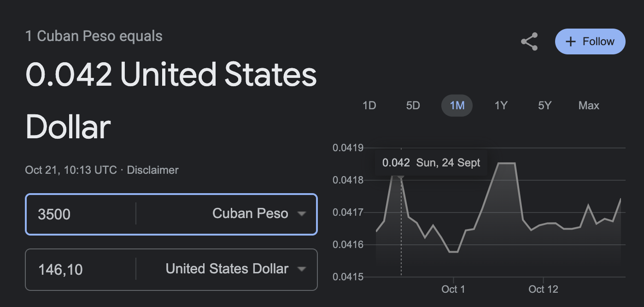Click the plus icon in Follow
The width and height of the screenshot is (644, 307).
(570, 41)
